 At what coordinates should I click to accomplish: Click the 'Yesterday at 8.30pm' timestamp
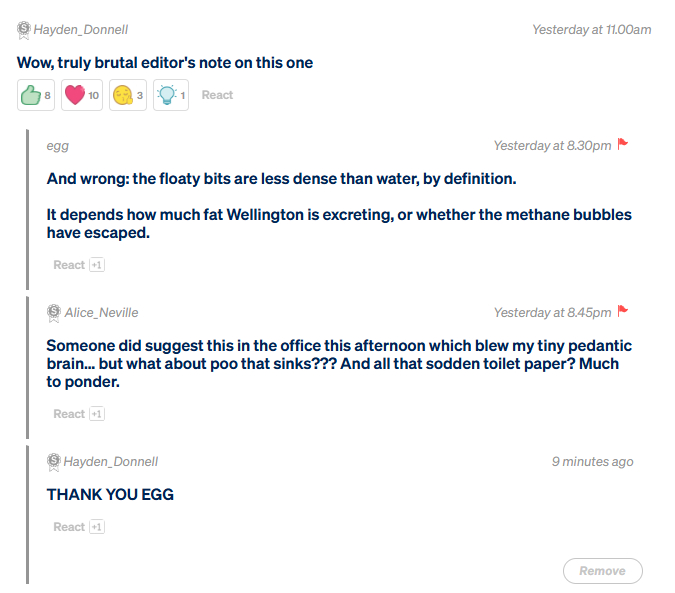click(x=552, y=146)
